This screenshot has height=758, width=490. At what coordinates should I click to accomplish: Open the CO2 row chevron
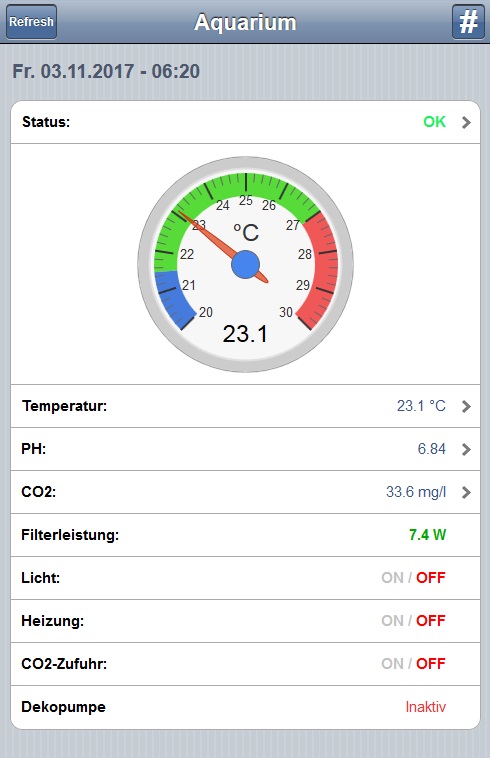[x=466, y=492]
